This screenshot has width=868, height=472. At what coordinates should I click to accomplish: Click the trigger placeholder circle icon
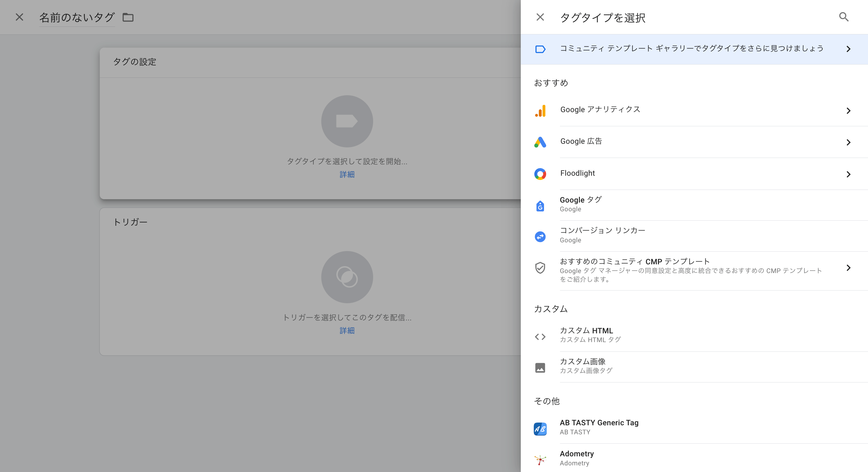(x=347, y=277)
